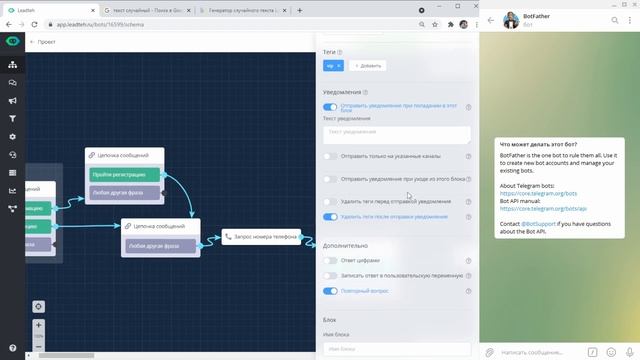Open the megaphone broadcasts icon in sidebar
Image resolution: width=640 pixels, height=360 pixels.
click(x=13, y=101)
